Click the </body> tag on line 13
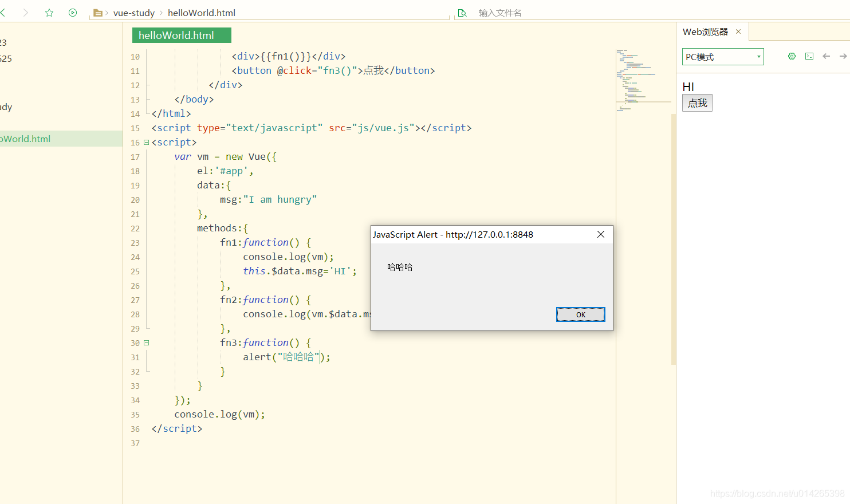850x504 pixels. (194, 99)
